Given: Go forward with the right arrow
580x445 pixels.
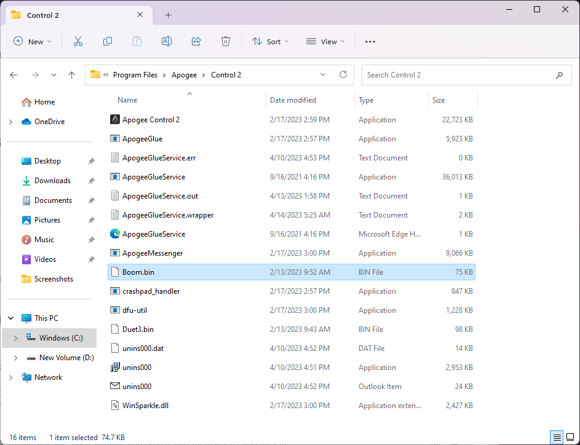Looking at the screenshot, I should tap(35, 75).
